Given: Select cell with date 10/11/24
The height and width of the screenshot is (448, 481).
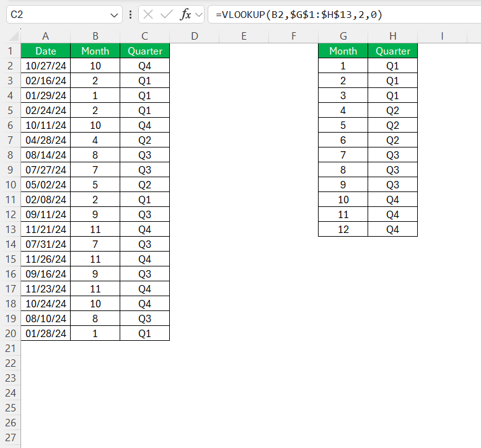Looking at the screenshot, I should pos(46,125).
